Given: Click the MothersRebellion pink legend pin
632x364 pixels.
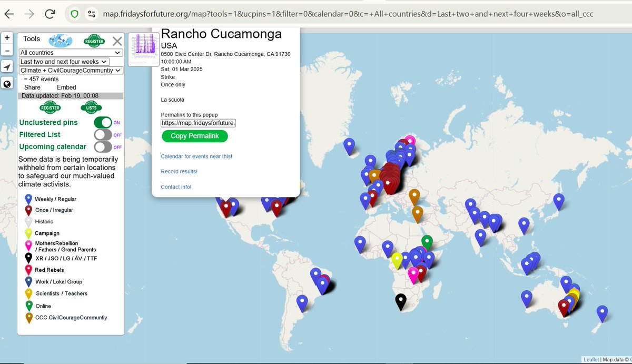Looking at the screenshot, I should 28,245.
